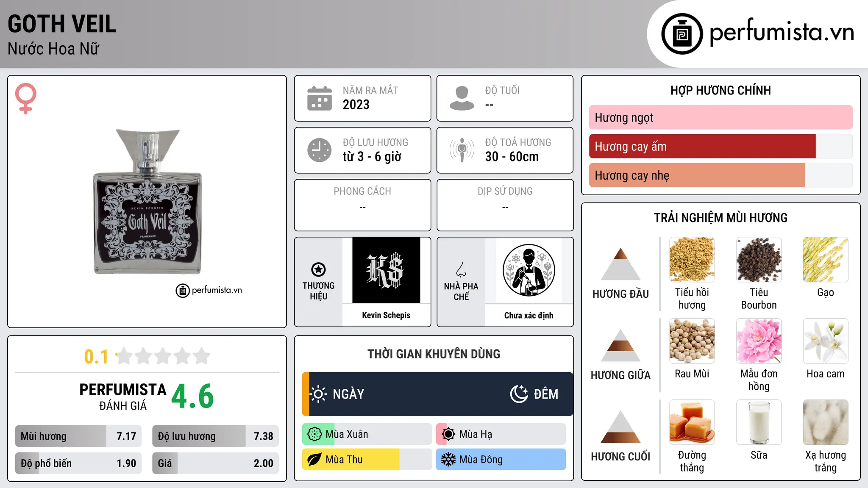Select the Gạo note image
This screenshot has width=868, height=488.
[826, 260]
